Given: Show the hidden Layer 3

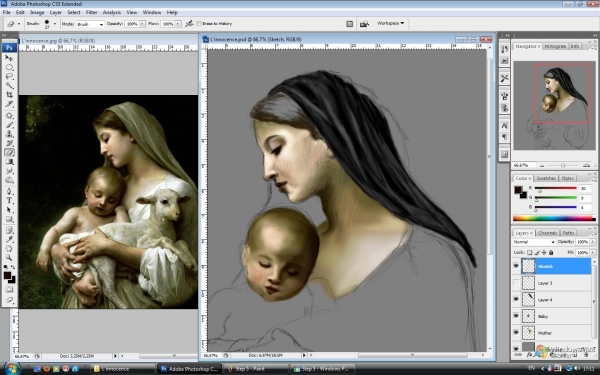Looking at the screenshot, I should click(x=516, y=283).
